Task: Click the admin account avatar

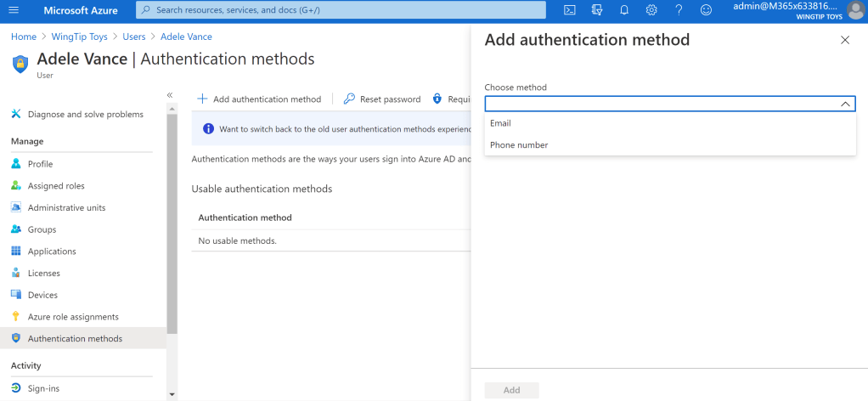Action: click(x=854, y=10)
